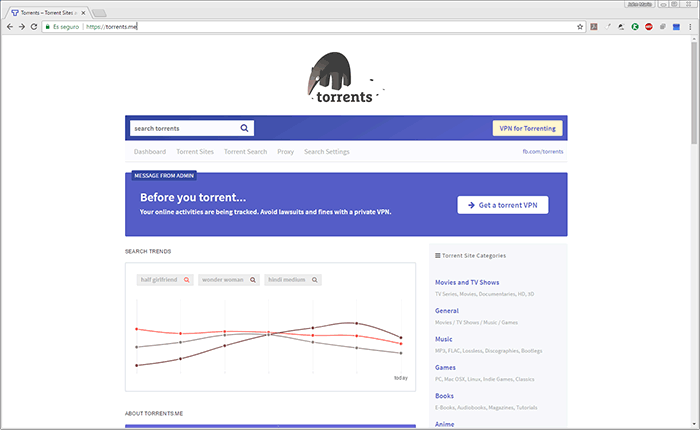Viewport: 700px width, 430px height.
Task: Click the address bar URL torrents.me
Action: point(112,27)
